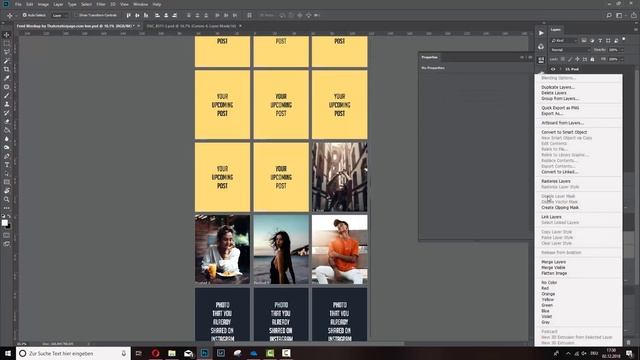Select the Clone Stamp tool
This screenshot has width=640, height=360.
[x=7, y=104]
